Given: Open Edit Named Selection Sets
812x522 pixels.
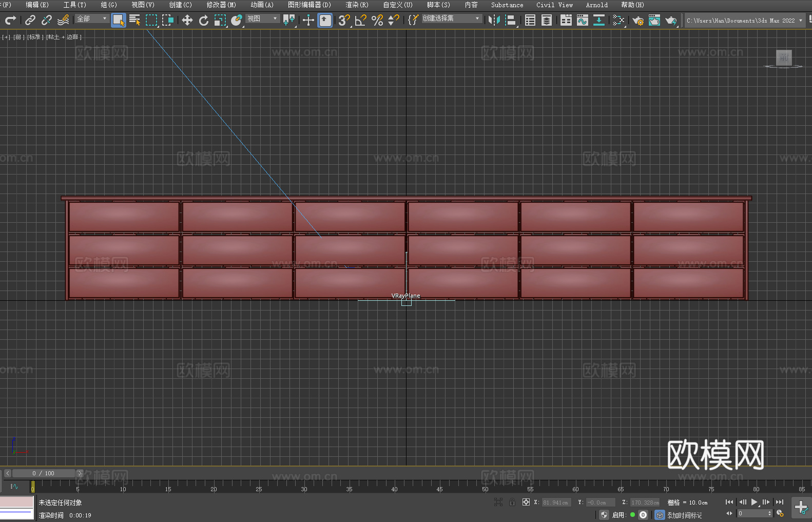Looking at the screenshot, I should click(413, 20).
